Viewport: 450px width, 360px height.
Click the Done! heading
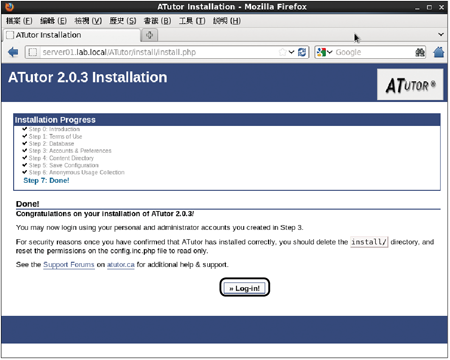coord(28,204)
